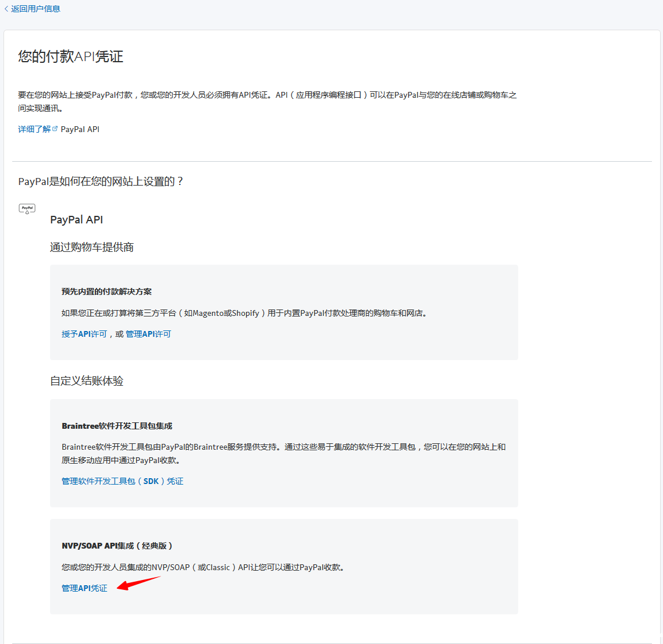
Task: Click the 自定义结账体验 subheading
Action: coord(87,381)
